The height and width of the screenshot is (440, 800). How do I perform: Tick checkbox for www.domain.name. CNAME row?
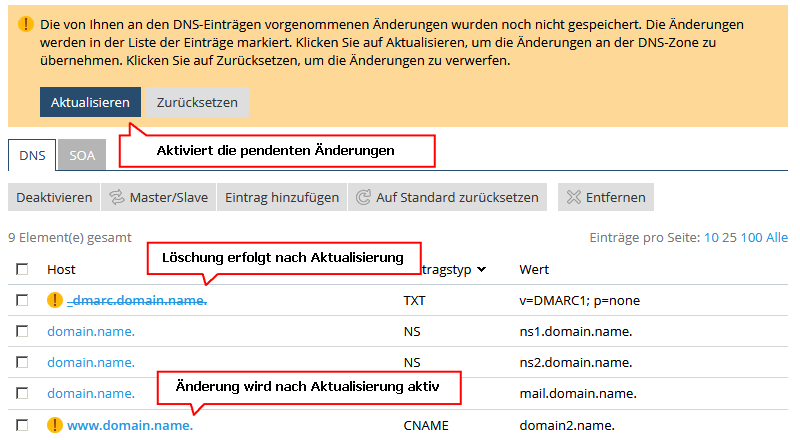[22, 424]
